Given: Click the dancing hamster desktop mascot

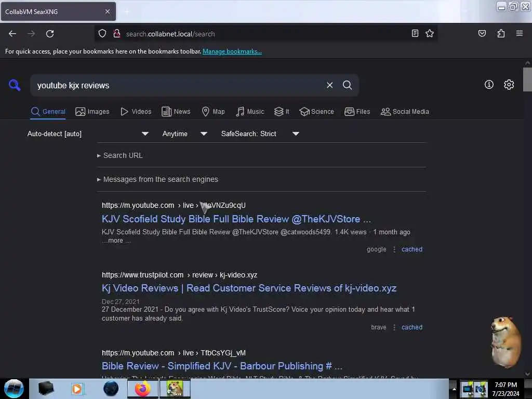Looking at the screenshot, I should pyautogui.click(x=506, y=342).
